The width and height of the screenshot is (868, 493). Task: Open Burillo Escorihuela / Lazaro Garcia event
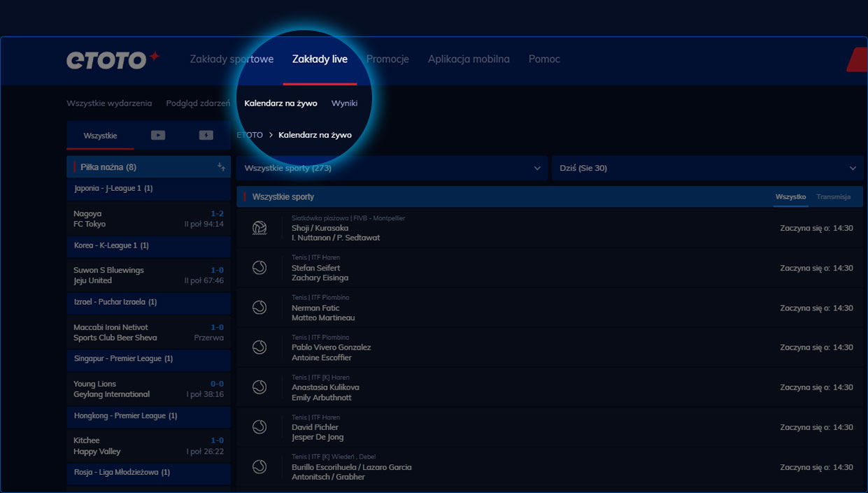[x=550, y=467]
